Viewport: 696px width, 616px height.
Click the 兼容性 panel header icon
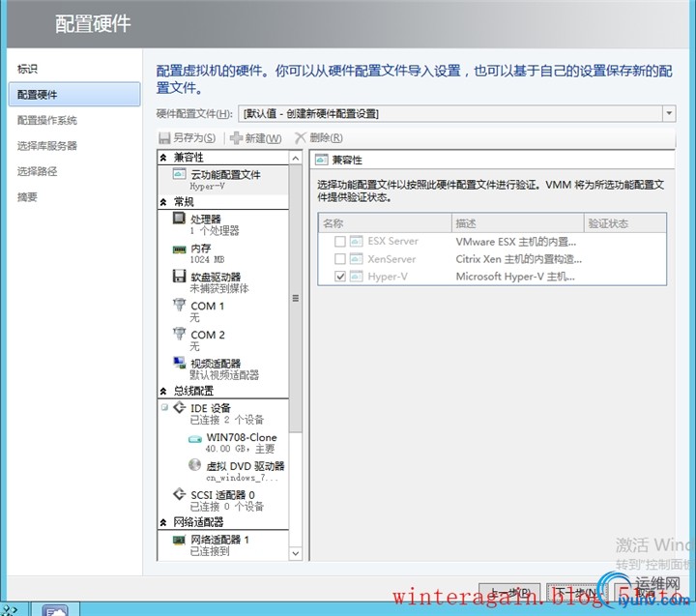click(321, 160)
